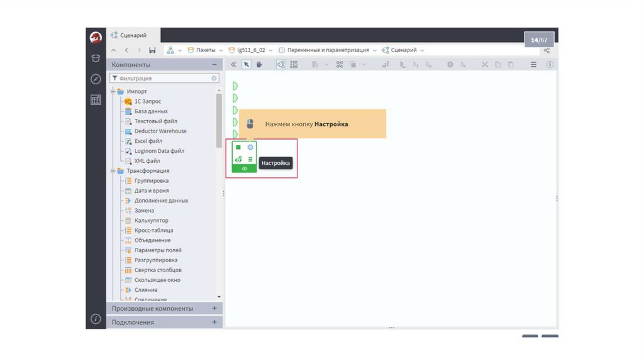Collapse the Компоненты panel with minus
The height and width of the screenshot is (361, 644).
[214, 65]
